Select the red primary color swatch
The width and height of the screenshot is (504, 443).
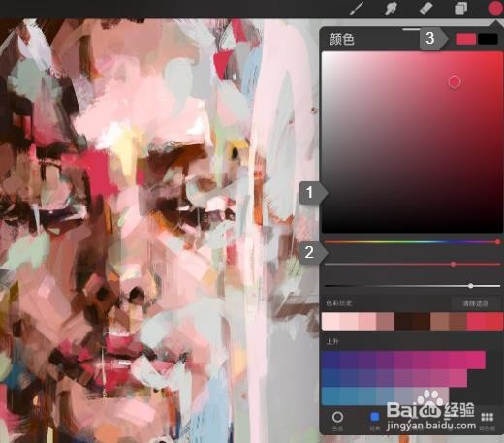tap(465, 39)
